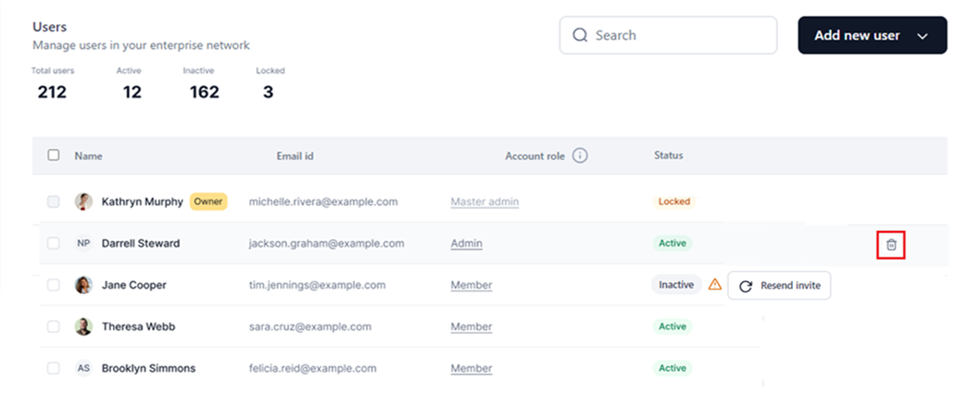The image size is (980, 396).
Task: Click the Locked status badge for Kathryn Murphy
Action: click(673, 201)
